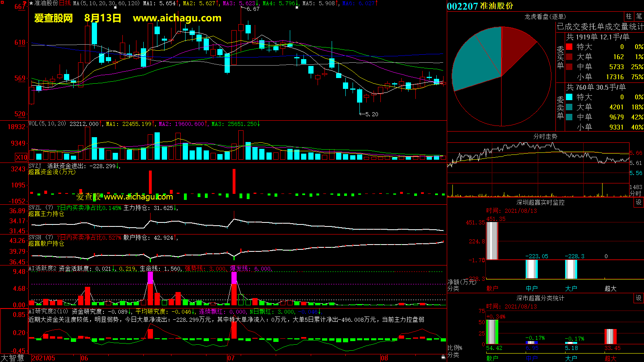Click the red 特大 buy-order color swatch

coord(569,47)
